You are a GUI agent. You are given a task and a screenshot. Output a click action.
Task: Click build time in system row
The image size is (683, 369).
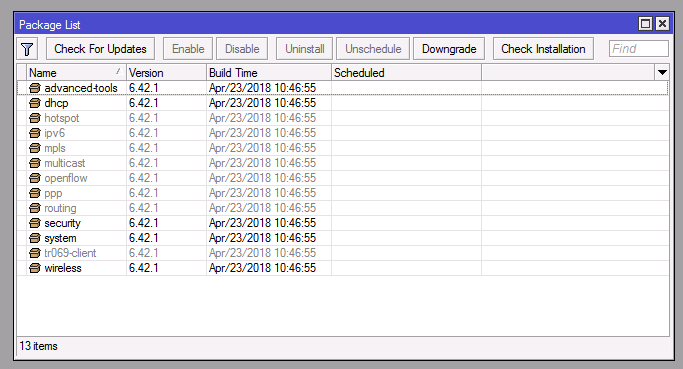(x=262, y=238)
